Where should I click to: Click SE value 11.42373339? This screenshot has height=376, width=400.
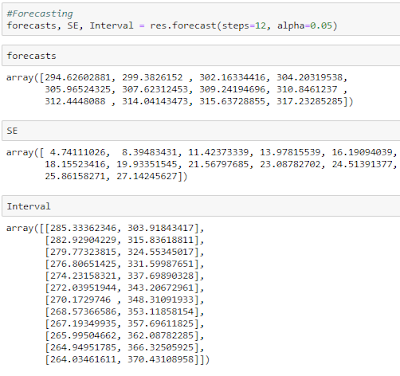[218, 152]
